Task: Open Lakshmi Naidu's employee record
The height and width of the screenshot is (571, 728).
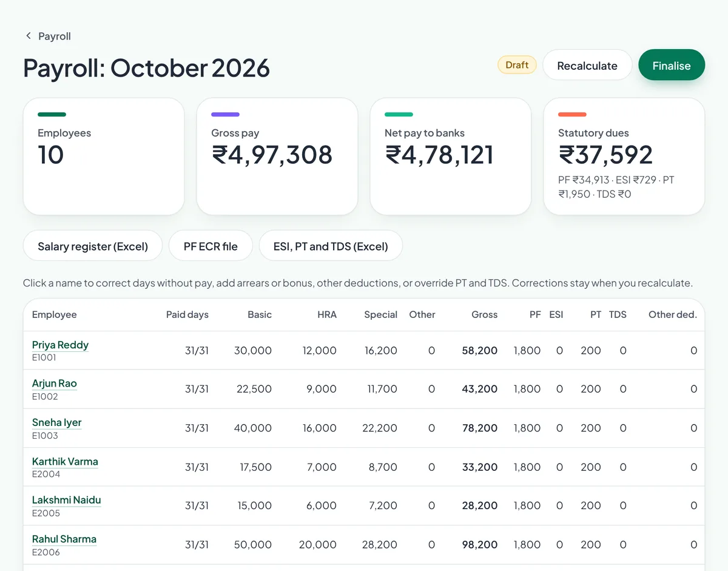Action: [66, 500]
